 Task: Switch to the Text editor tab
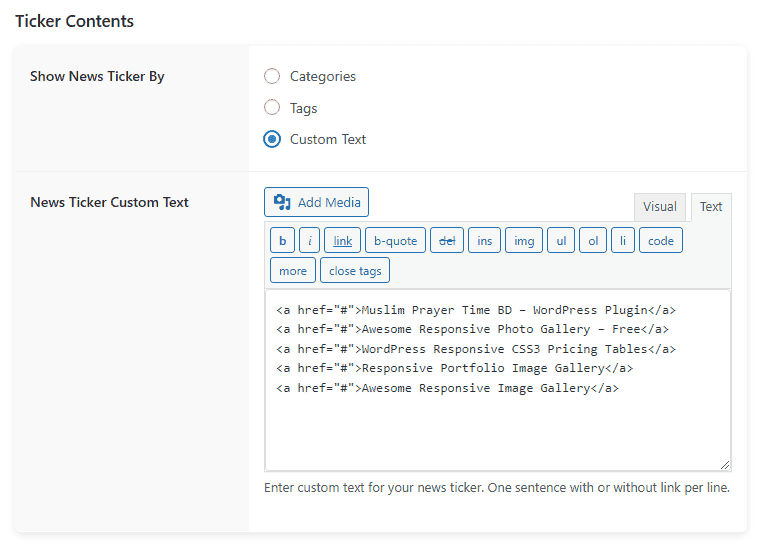point(711,207)
